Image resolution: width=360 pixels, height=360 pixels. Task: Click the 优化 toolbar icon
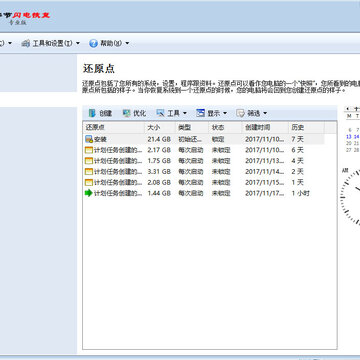pyautogui.click(x=126, y=113)
